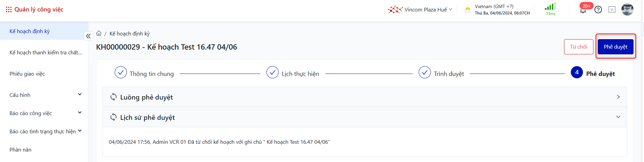The image size is (644, 162).
Task: Expand the Cấu hình sidebar menu
Action: (80, 94)
